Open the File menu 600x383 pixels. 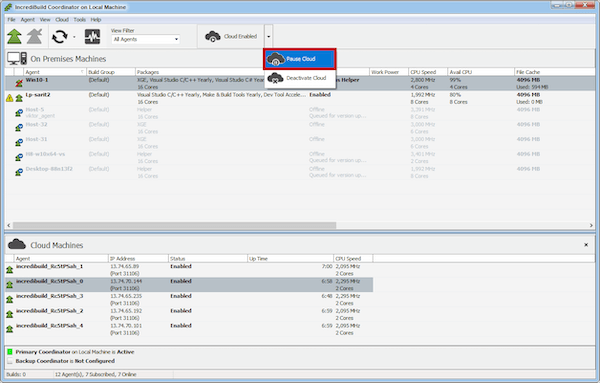[x=11, y=20]
